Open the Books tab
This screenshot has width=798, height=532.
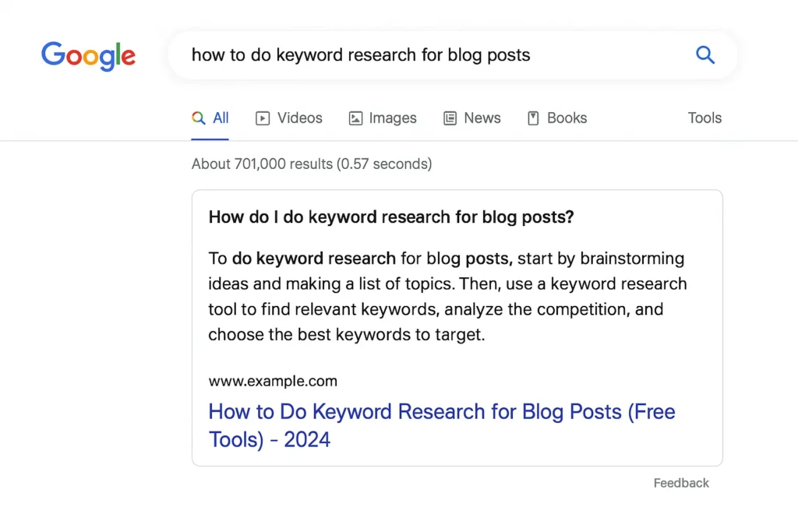tap(567, 118)
